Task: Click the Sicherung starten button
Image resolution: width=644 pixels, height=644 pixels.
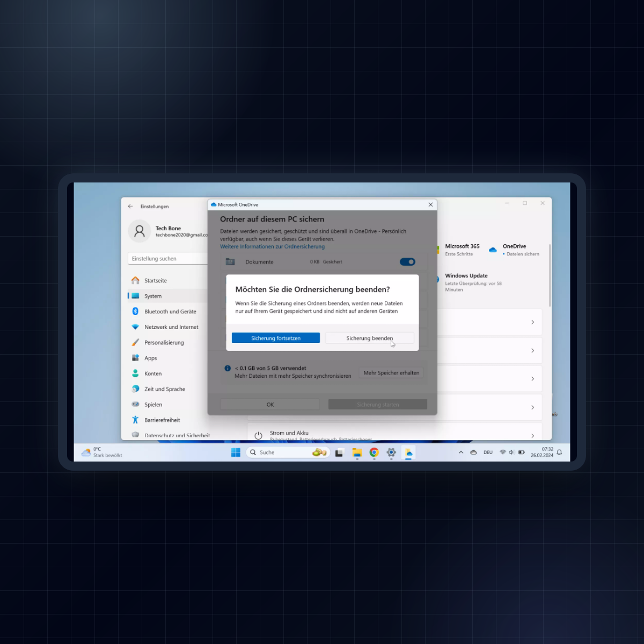Action: tap(378, 405)
